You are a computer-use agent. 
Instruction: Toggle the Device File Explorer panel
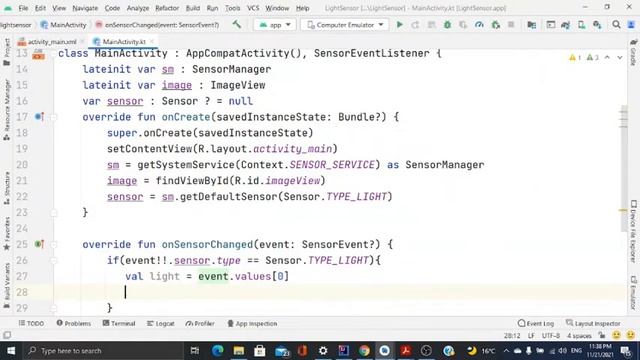tap(633, 231)
